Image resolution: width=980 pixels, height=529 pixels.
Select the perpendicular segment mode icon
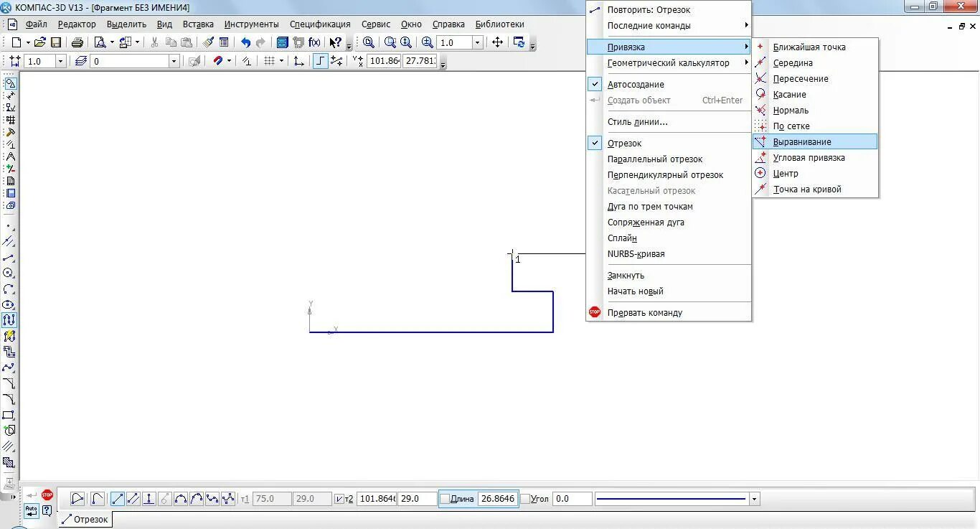[x=149, y=498]
